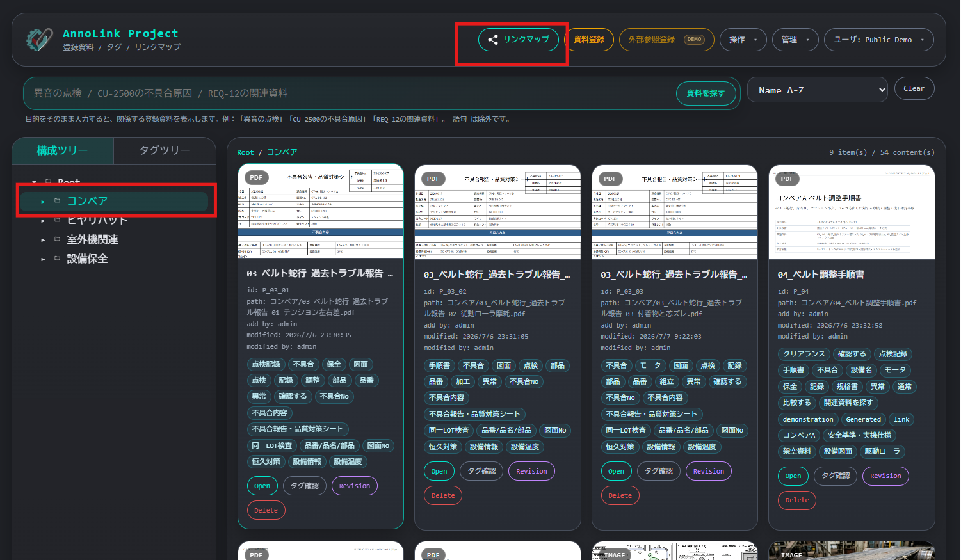Expand the ヒヤリハット tree node arrow

pyautogui.click(x=43, y=221)
